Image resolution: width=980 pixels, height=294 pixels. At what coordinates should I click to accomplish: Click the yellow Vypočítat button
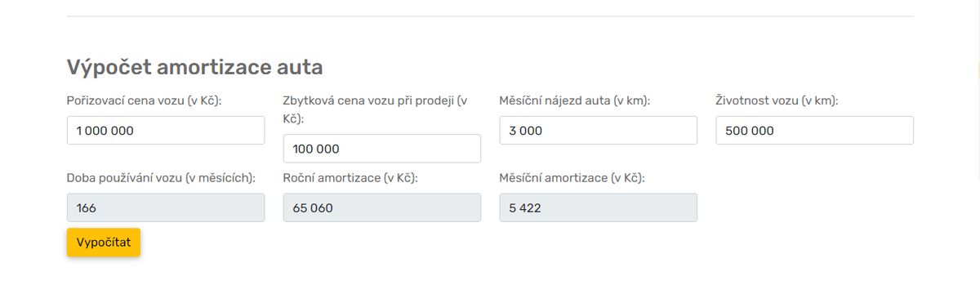pos(104,243)
